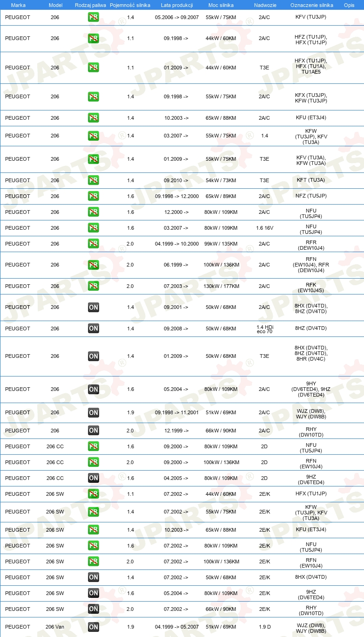Select the '1.9 D' body cell

(x=264, y=627)
